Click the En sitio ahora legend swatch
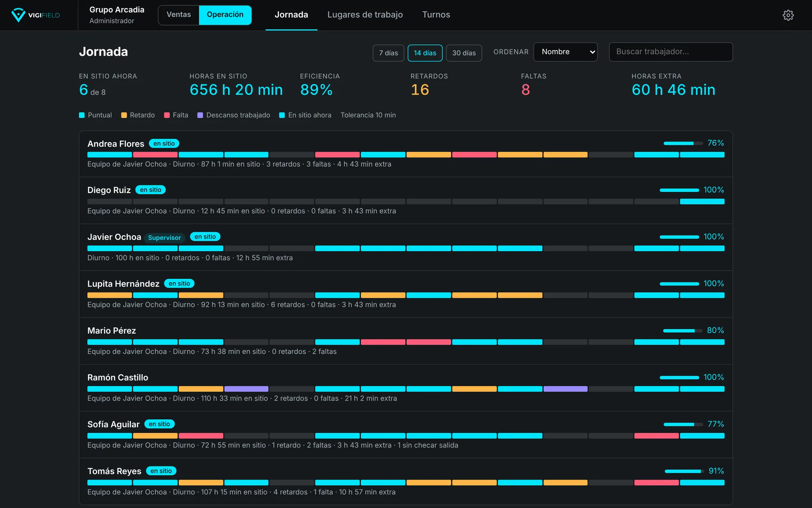The height and width of the screenshot is (508, 812). (282, 115)
